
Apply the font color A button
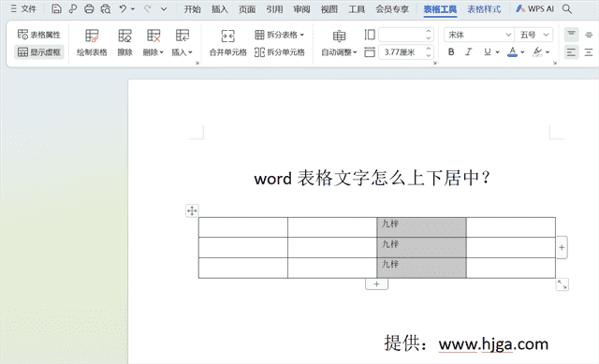pyautogui.click(x=512, y=52)
